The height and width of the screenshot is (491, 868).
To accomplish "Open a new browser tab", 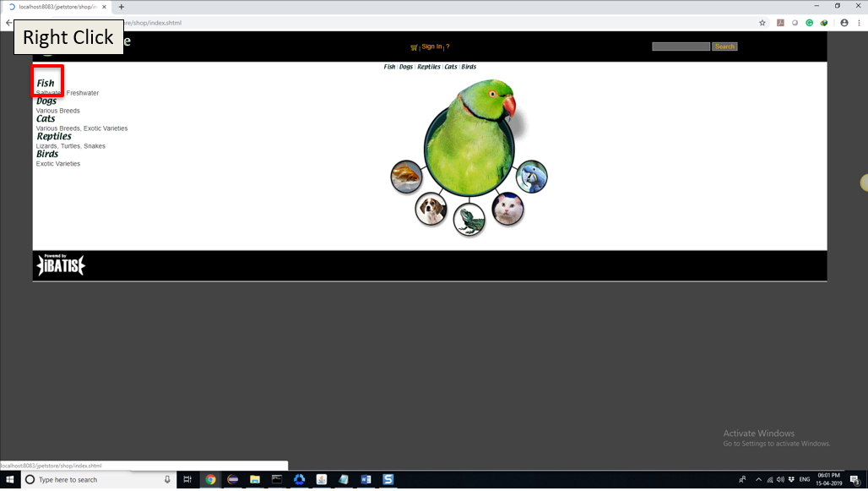I will (x=122, y=7).
